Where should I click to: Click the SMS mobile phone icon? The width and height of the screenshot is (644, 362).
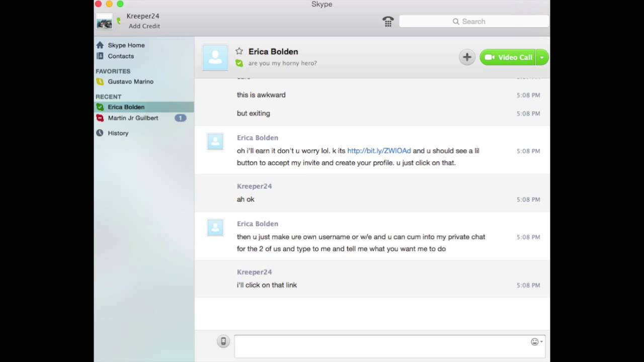tap(223, 341)
